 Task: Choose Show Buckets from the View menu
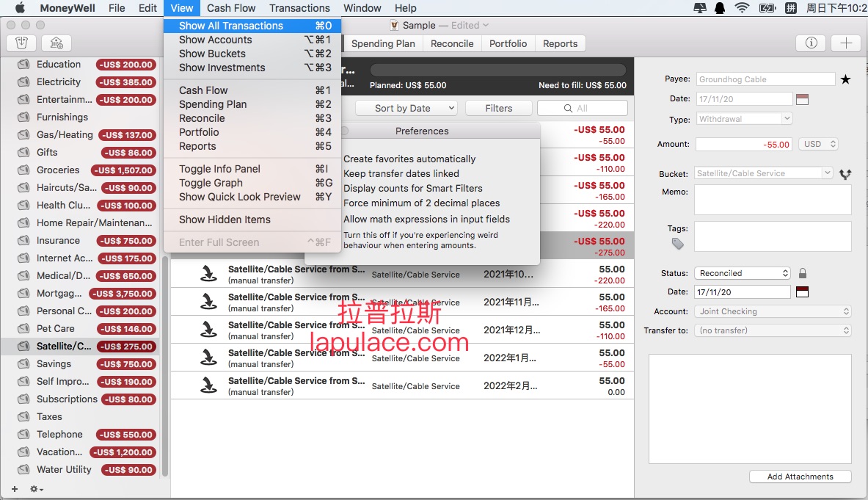click(x=252, y=54)
